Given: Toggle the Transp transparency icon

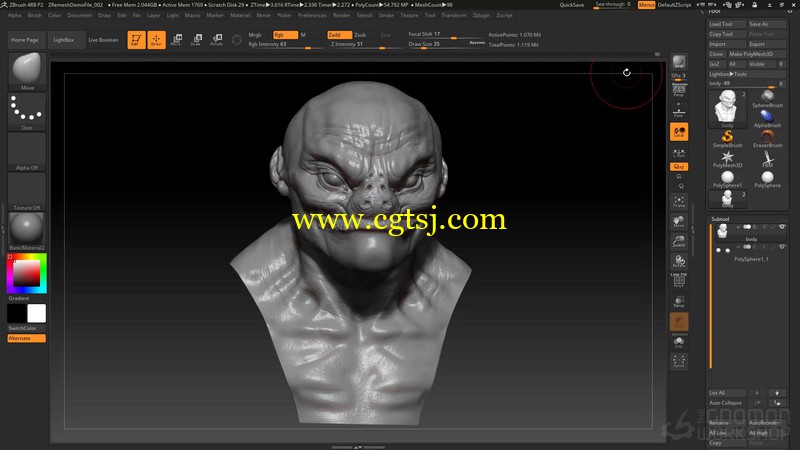Looking at the screenshot, I should (679, 302).
